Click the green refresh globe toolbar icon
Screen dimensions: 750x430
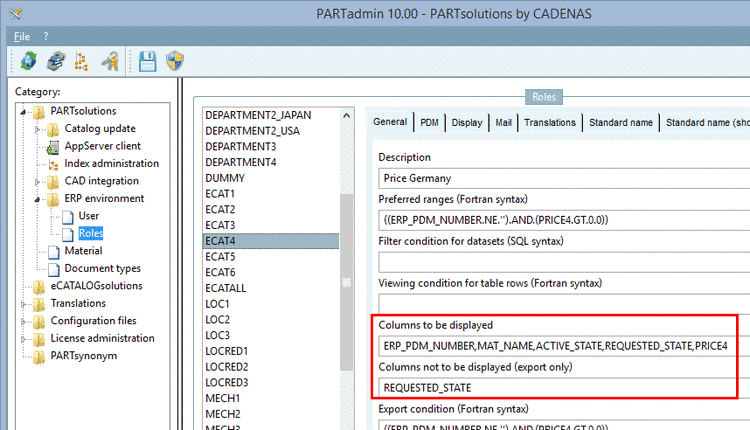click(28, 61)
